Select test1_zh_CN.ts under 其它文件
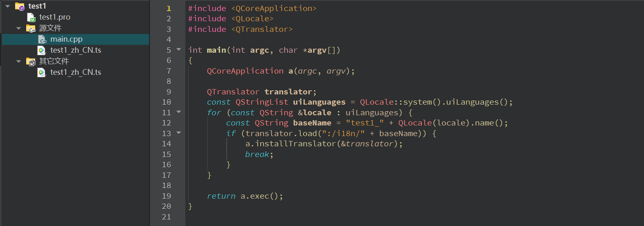The height and width of the screenshot is (226, 644). (x=76, y=72)
